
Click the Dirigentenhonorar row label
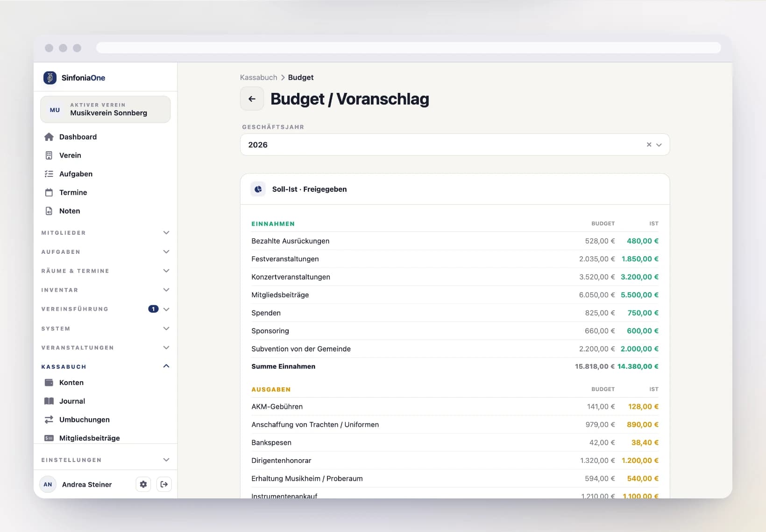281,461
